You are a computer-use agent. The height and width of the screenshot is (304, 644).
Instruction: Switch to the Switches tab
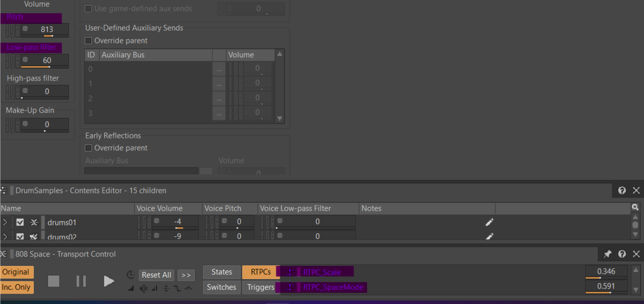click(x=222, y=287)
